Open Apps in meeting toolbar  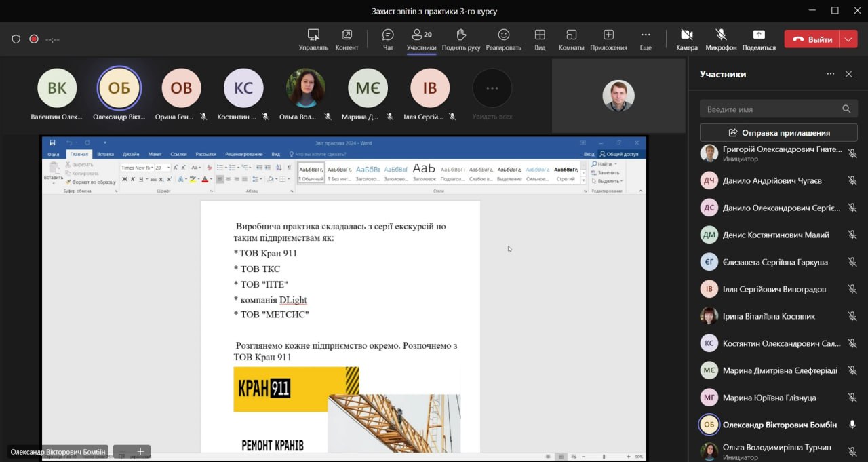[608, 39]
